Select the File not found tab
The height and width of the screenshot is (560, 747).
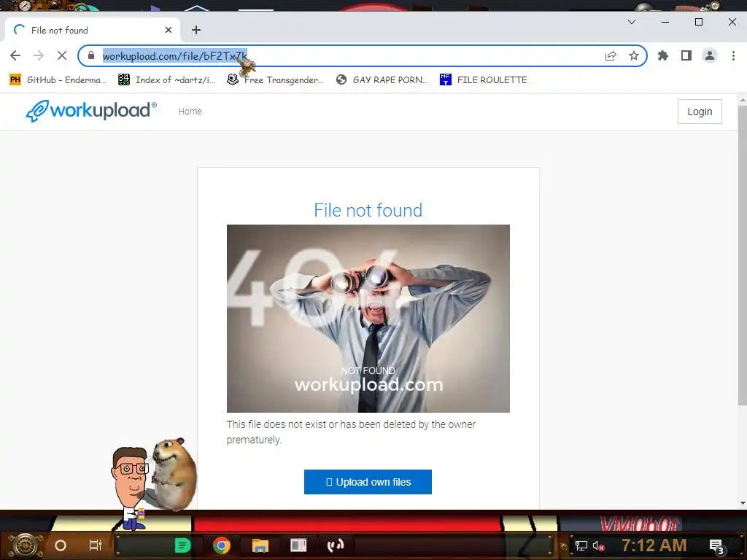point(93,30)
